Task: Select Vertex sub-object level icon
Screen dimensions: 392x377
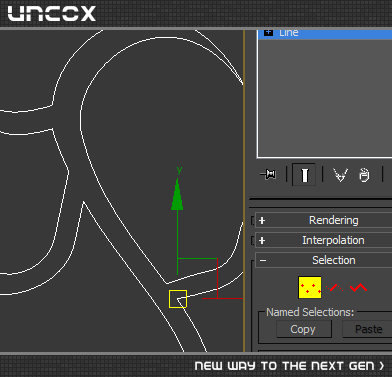Action: coord(310,287)
